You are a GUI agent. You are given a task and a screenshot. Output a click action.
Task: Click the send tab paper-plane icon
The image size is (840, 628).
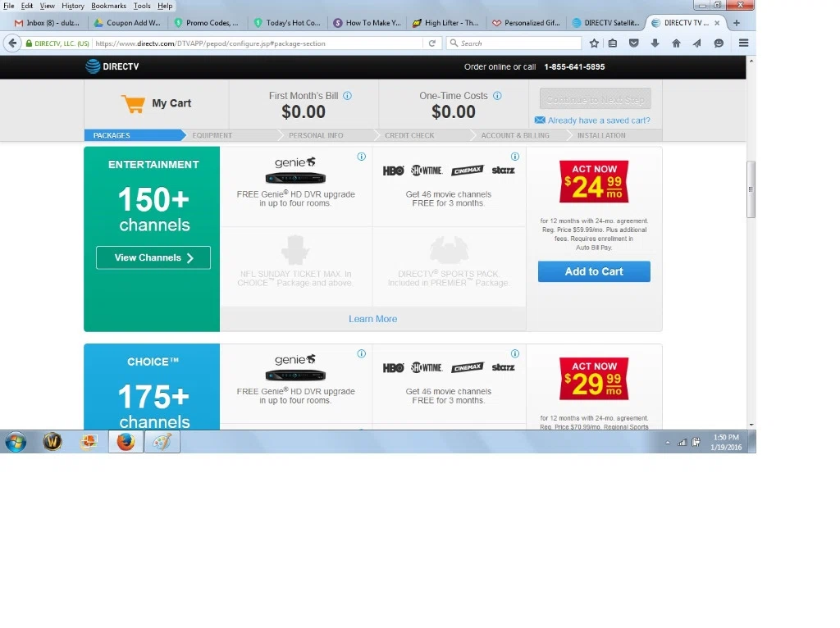(697, 43)
